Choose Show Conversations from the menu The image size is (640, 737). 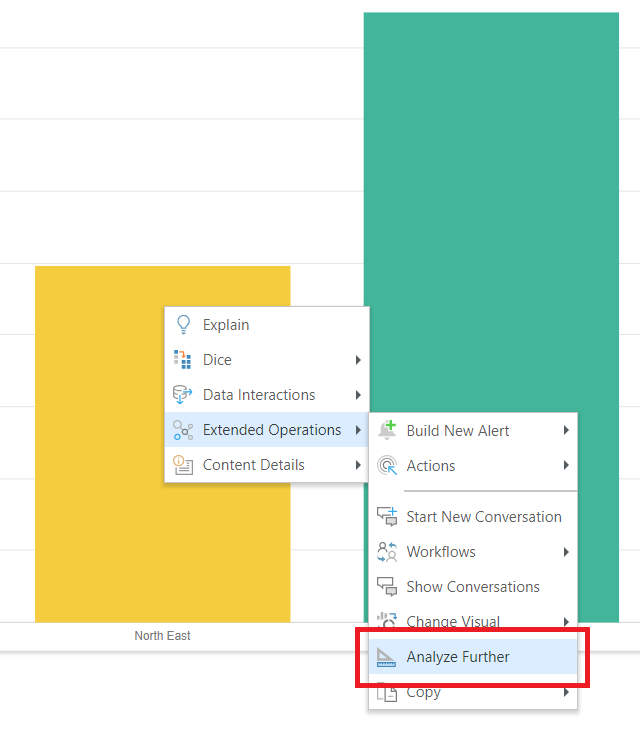pos(473,587)
